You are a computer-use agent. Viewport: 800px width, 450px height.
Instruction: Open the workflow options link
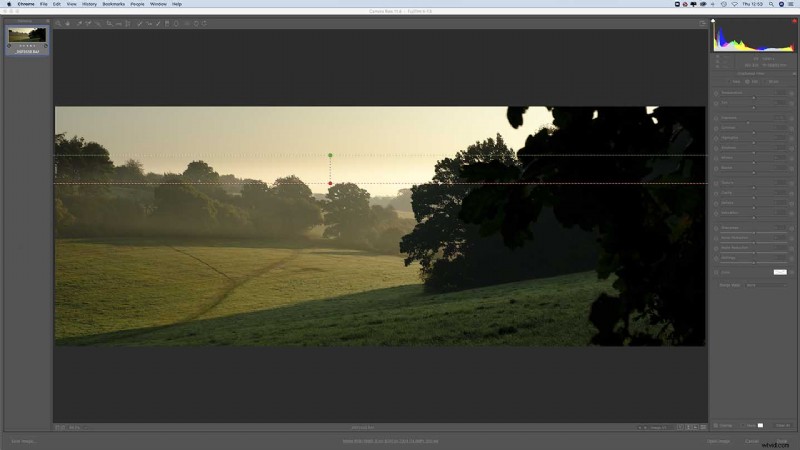tap(390, 441)
